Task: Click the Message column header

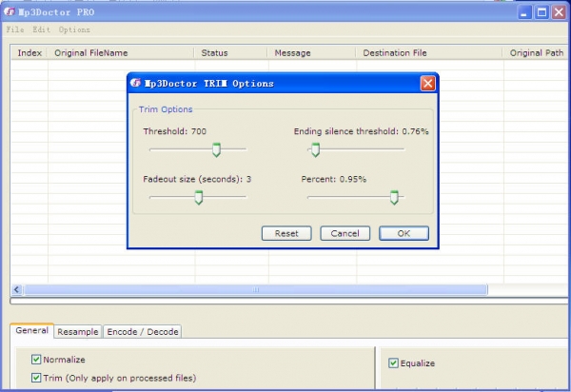Action: 311,52
